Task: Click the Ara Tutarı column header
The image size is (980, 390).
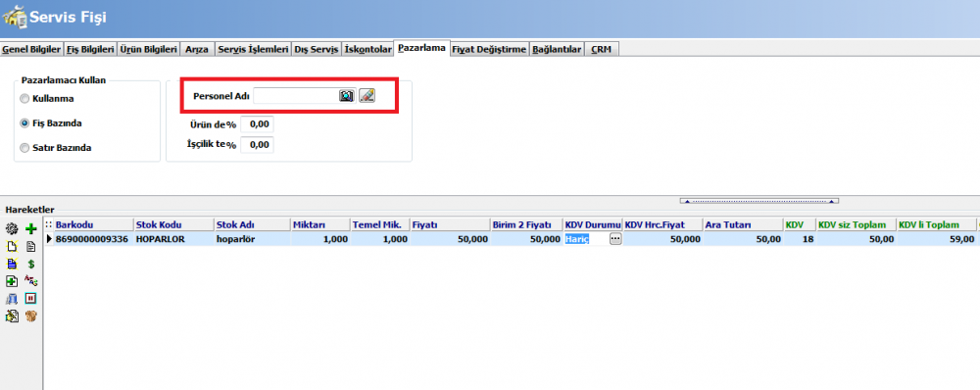Action: [x=744, y=225]
